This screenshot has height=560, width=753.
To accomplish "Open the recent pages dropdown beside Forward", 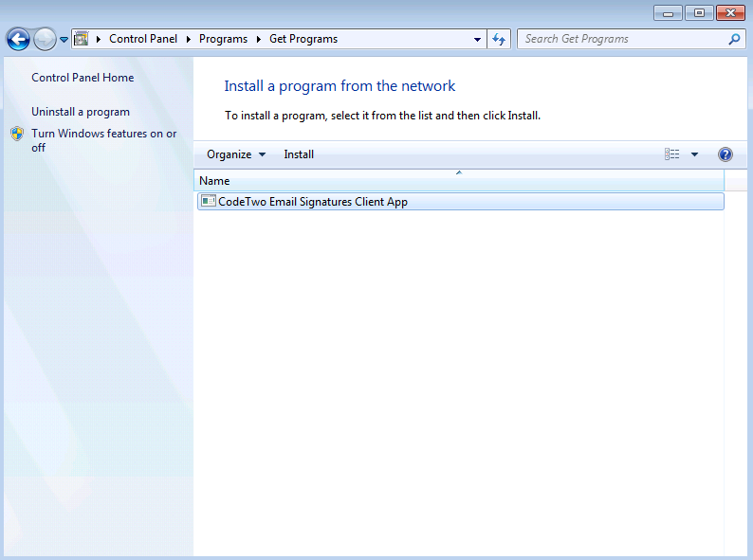I will (64, 40).
